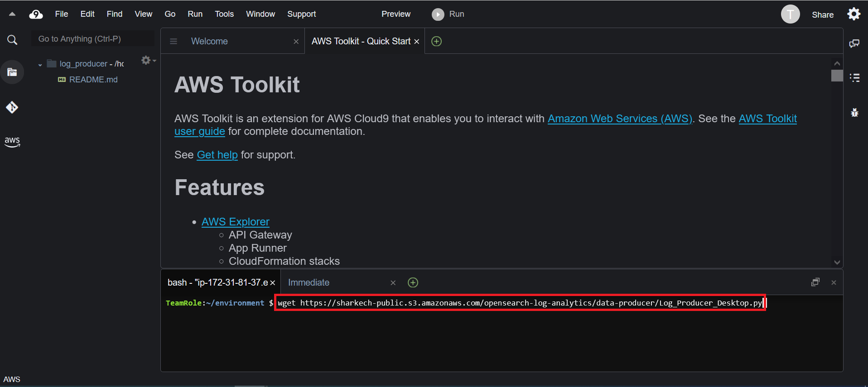868x387 pixels.
Task: Open the Outline panel icon
Action: pos(854,77)
